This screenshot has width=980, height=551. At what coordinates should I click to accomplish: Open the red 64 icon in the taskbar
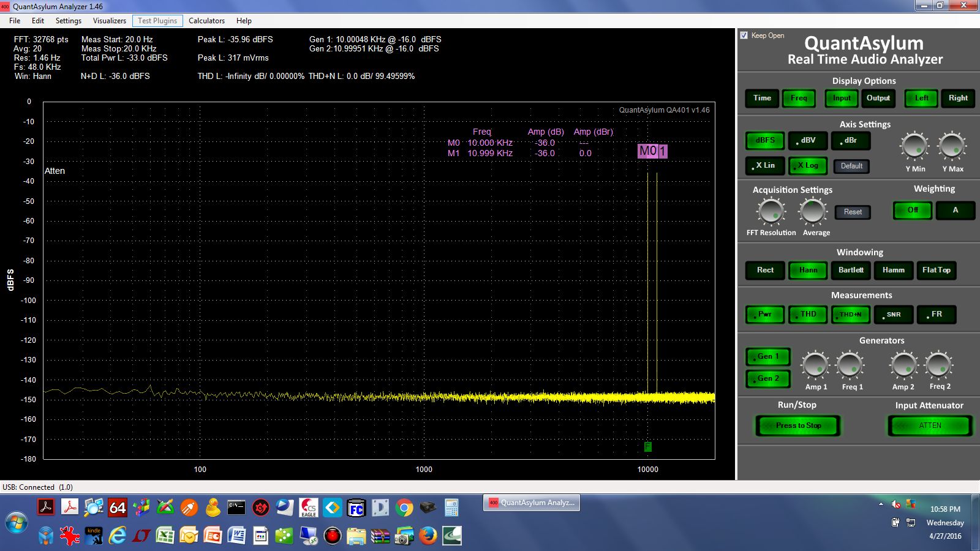pyautogui.click(x=117, y=508)
